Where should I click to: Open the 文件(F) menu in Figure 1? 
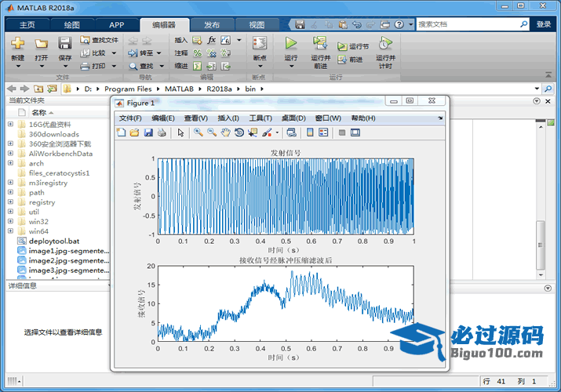point(130,118)
